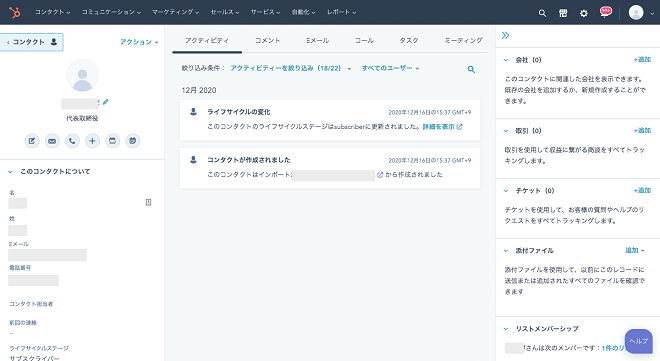Open the コミュニケーション top menu

tap(111, 12)
